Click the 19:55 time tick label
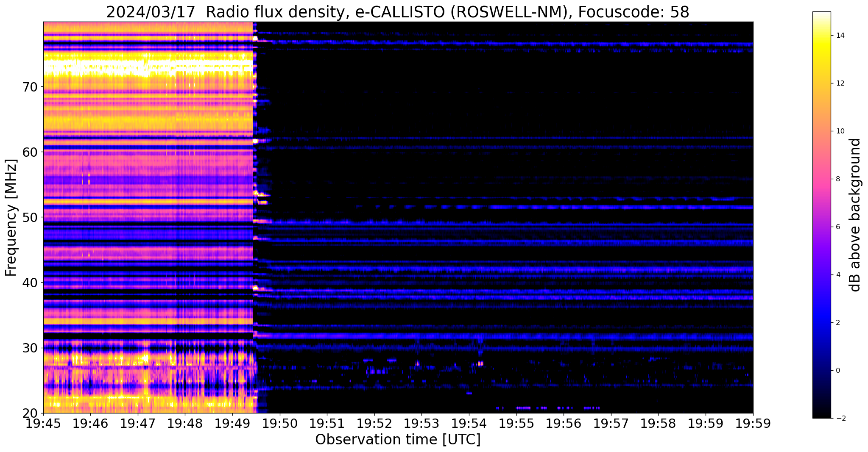Viewport: 868px width, 452px height. pyautogui.click(x=516, y=423)
